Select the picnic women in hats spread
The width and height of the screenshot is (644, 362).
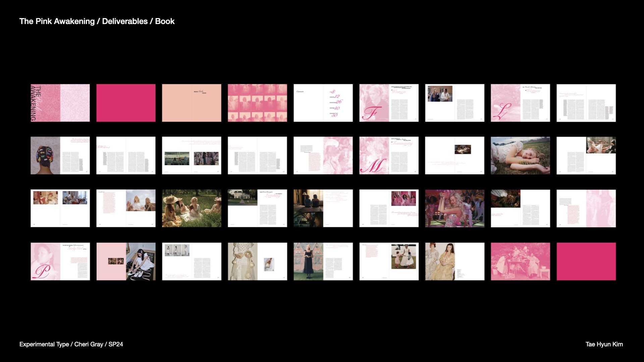[x=192, y=208]
